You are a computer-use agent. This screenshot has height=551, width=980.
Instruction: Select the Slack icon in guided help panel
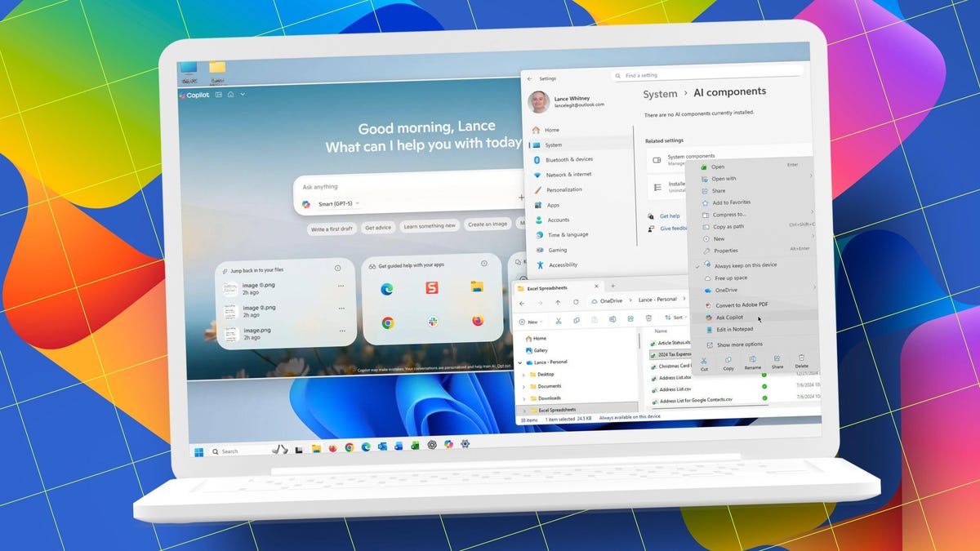click(431, 322)
